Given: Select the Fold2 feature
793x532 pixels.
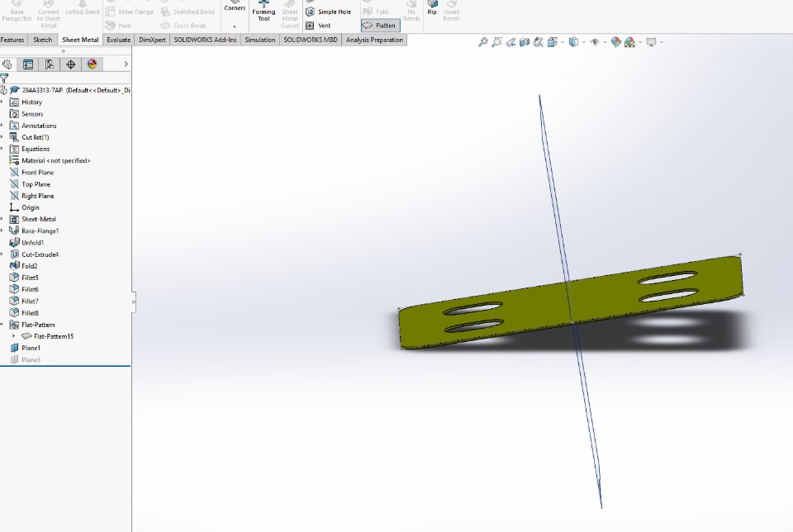Looking at the screenshot, I should [x=23, y=266].
